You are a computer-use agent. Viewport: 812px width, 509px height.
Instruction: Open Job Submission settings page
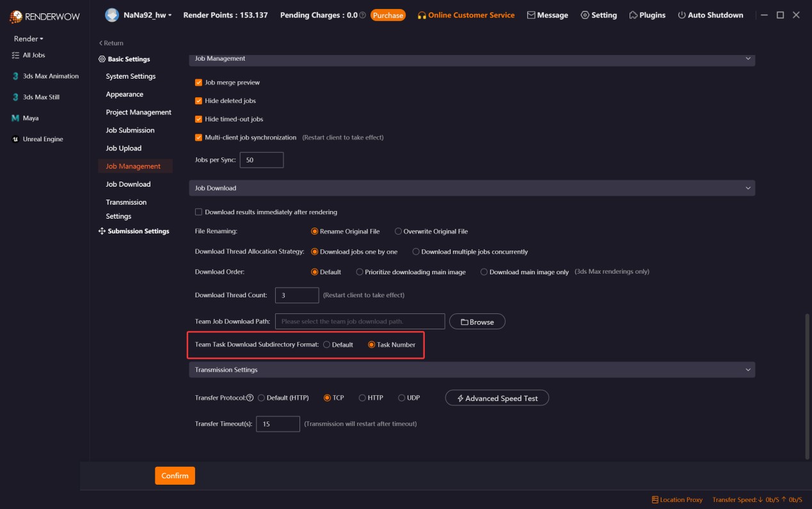click(130, 130)
